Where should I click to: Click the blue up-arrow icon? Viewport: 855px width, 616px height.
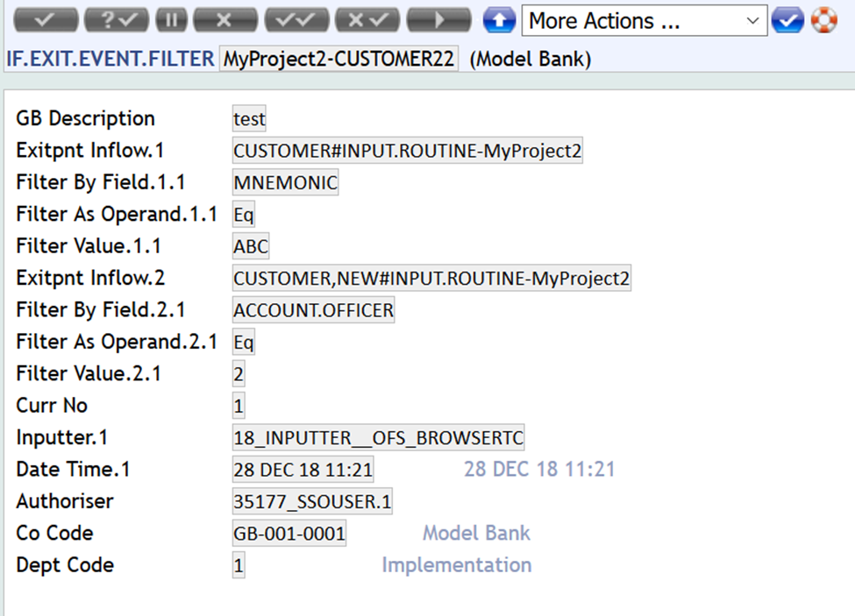499,20
